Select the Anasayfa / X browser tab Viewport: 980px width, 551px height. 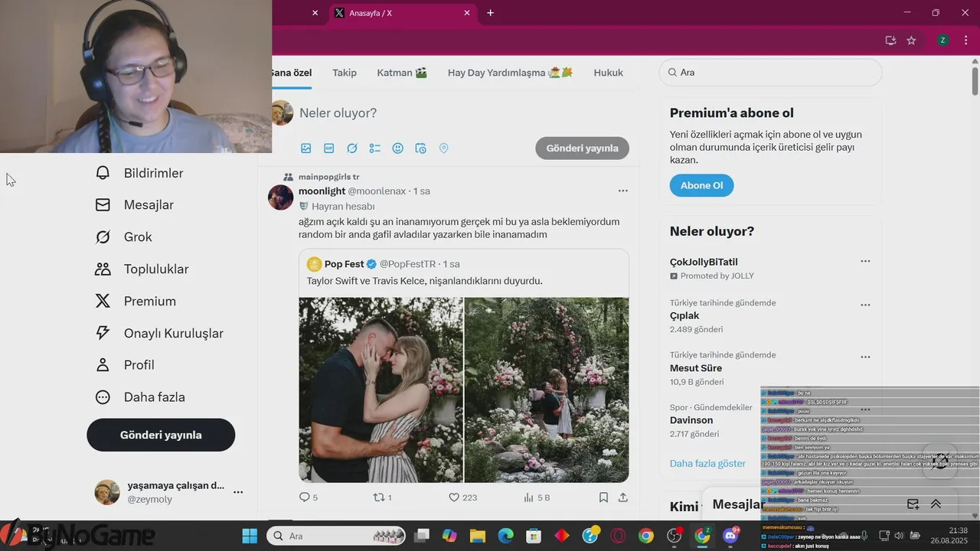pos(403,13)
